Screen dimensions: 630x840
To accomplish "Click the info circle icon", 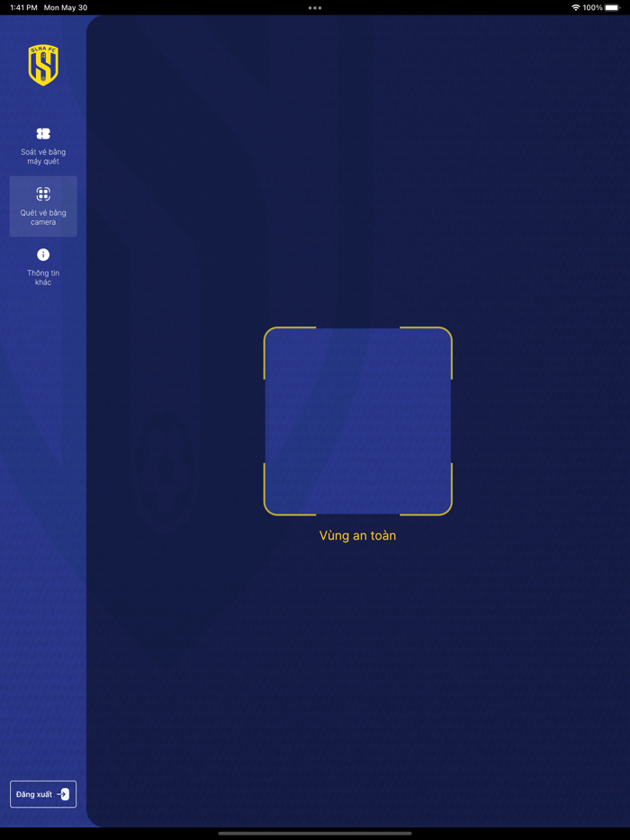I will coord(43,255).
